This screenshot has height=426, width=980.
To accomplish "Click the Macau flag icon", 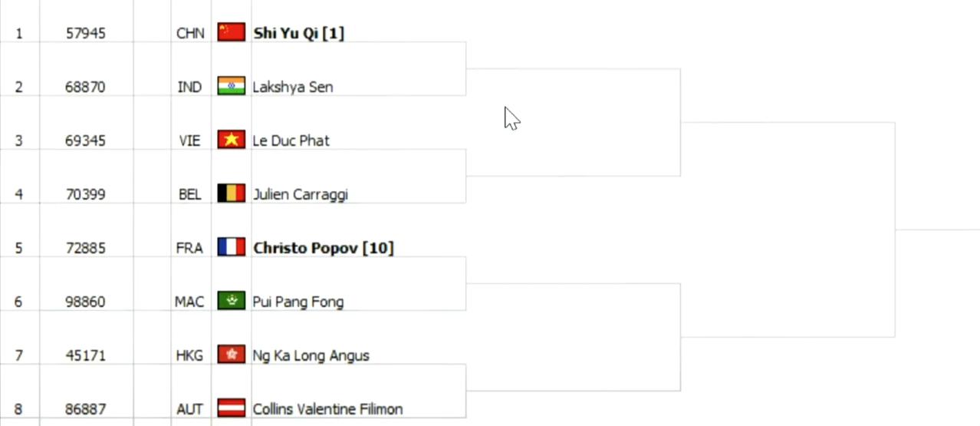I will (231, 301).
